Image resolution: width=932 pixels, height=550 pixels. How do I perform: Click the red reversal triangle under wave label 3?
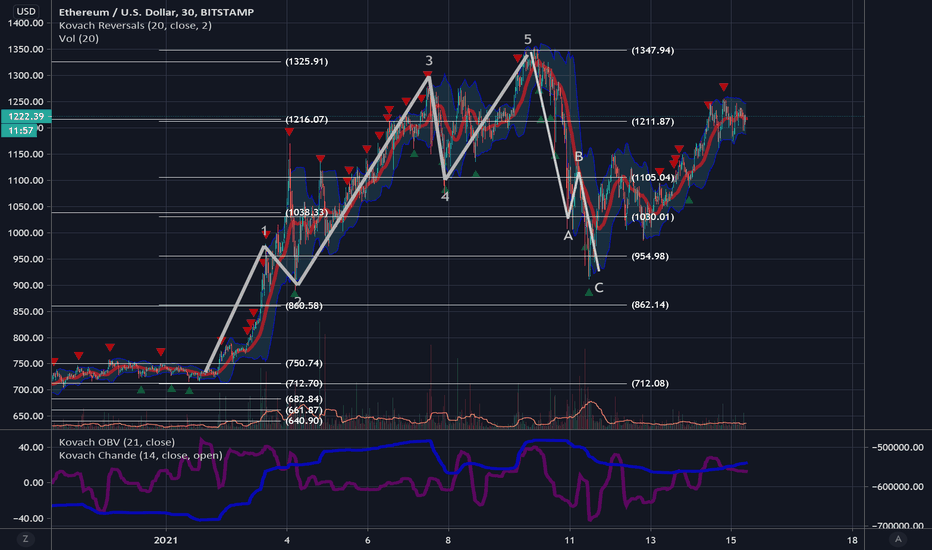coord(427,74)
